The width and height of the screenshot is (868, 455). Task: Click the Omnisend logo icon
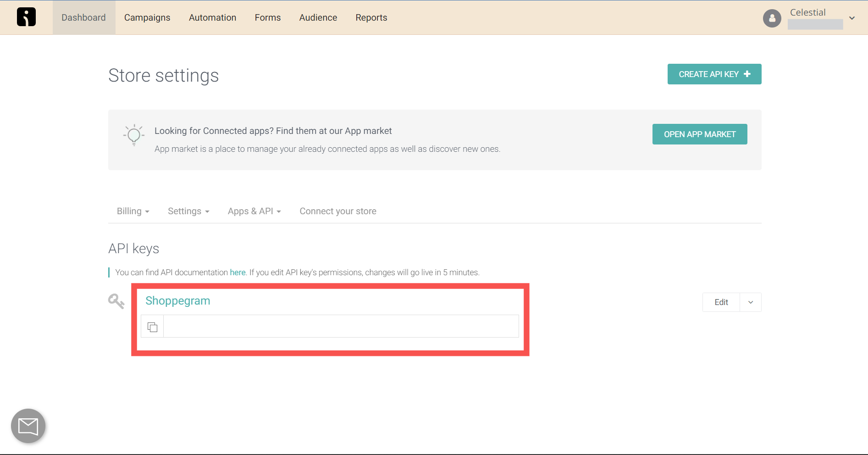(26, 17)
